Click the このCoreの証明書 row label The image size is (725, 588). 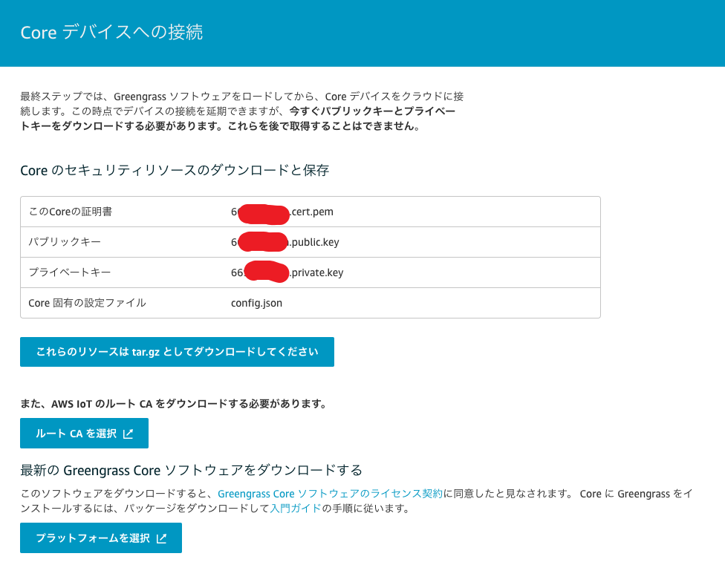pyautogui.click(x=71, y=212)
